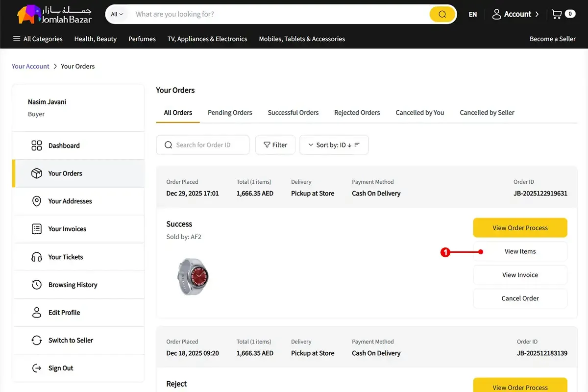Go to Your Addresses in sidebar

[x=70, y=201]
